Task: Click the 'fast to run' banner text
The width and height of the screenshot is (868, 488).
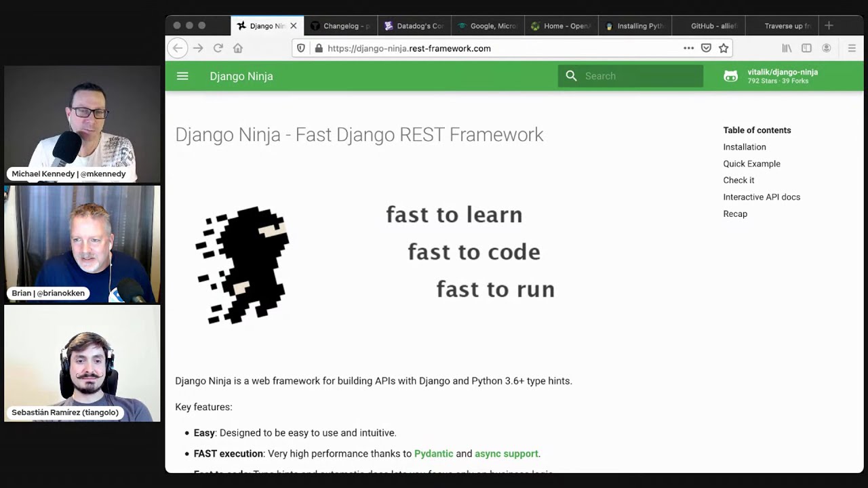Action: (x=496, y=289)
